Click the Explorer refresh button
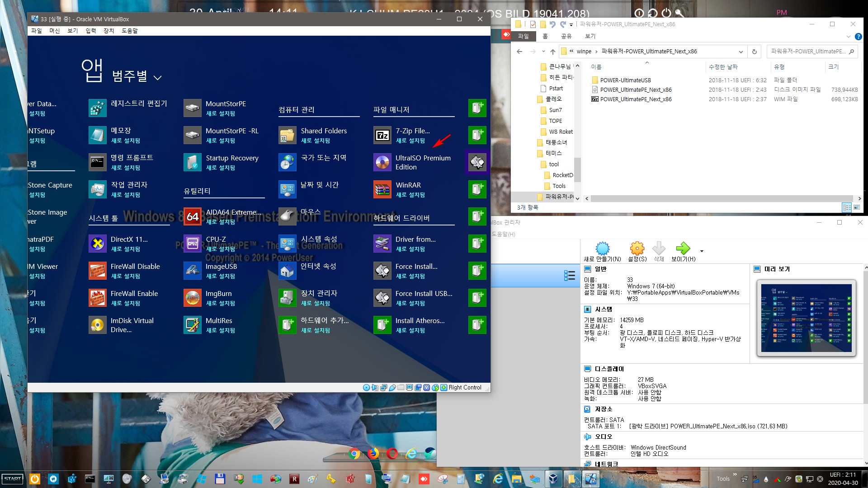This screenshot has width=868, height=488. [x=754, y=52]
